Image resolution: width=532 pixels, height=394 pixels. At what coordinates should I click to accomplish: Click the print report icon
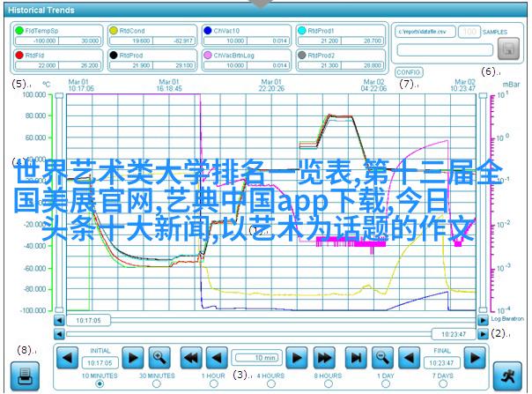click(x=25, y=376)
